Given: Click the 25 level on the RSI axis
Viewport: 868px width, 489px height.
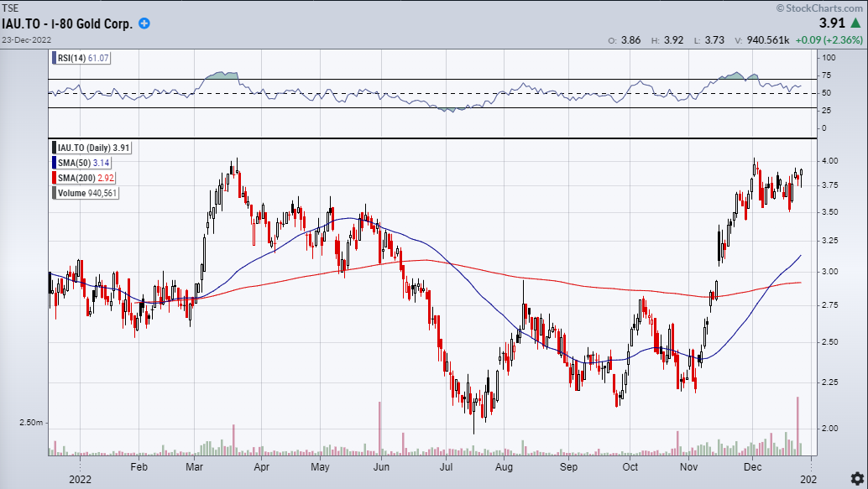Looking at the screenshot, I should (x=827, y=111).
